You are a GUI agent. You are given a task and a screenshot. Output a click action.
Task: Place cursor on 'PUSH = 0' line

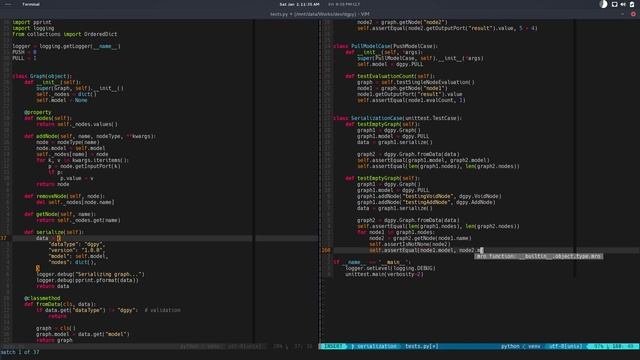click(x=24, y=52)
